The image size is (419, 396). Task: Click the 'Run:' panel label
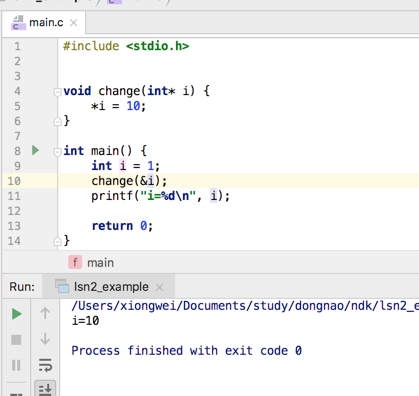22,287
